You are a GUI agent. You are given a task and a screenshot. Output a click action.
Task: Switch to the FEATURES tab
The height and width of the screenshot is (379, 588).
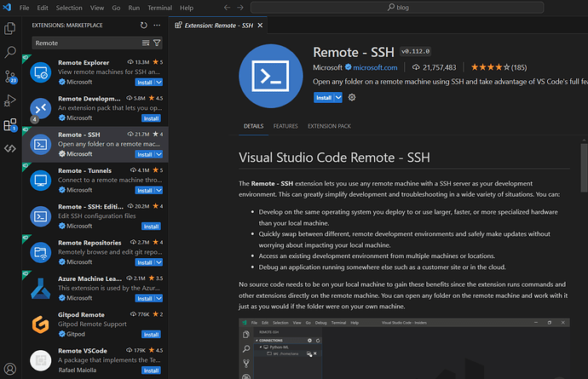(285, 126)
